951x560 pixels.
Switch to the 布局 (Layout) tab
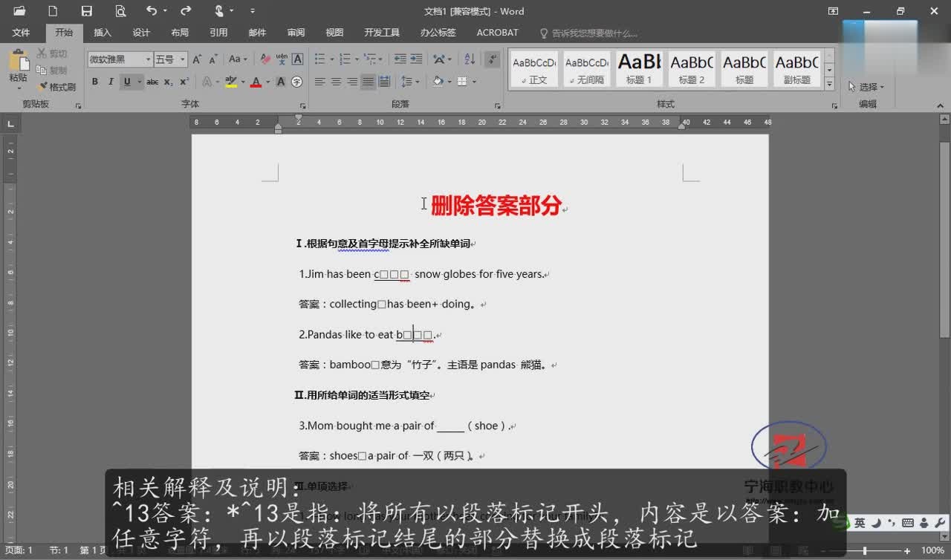click(180, 33)
